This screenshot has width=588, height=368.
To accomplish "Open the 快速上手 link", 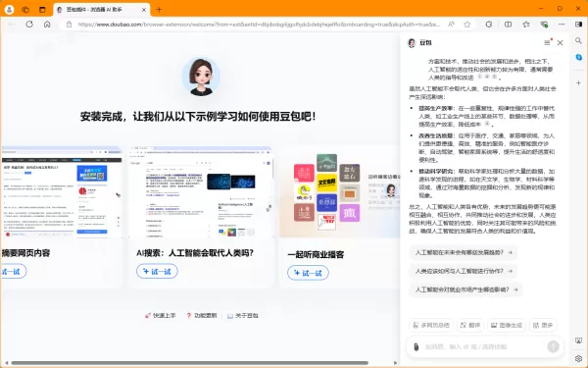I will [161, 315].
